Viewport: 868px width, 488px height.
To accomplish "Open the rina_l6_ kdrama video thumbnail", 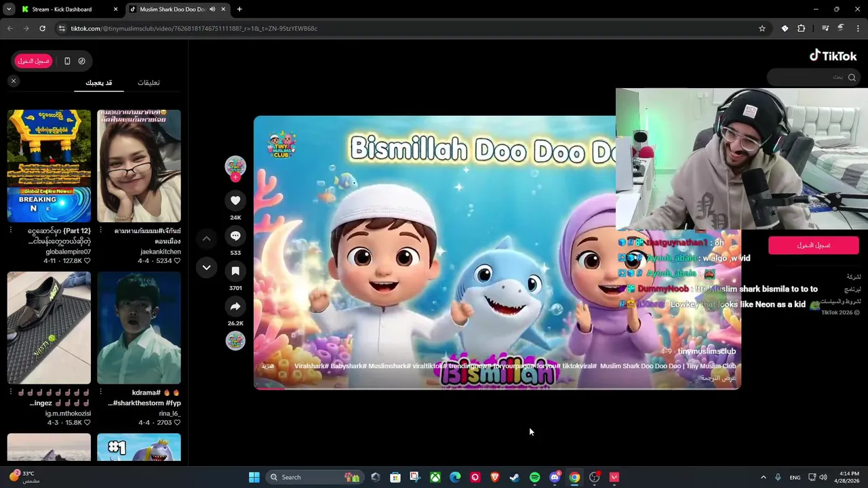I will click(x=139, y=328).
